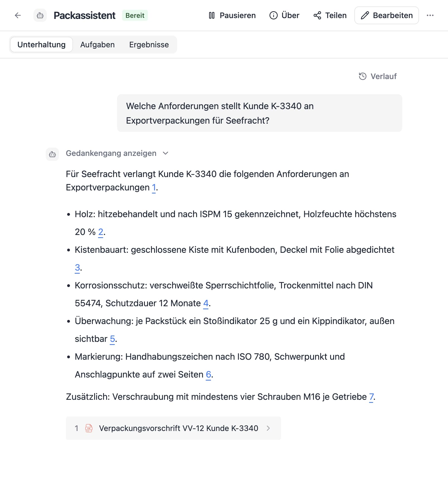Open citation 1 after Exportverpackungen
This screenshot has height=490, width=448.
[154, 188]
